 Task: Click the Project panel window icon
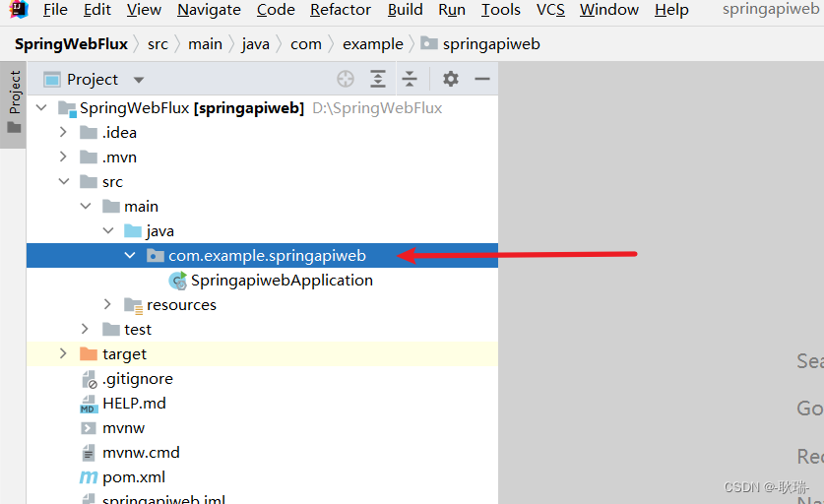(x=51, y=80)
